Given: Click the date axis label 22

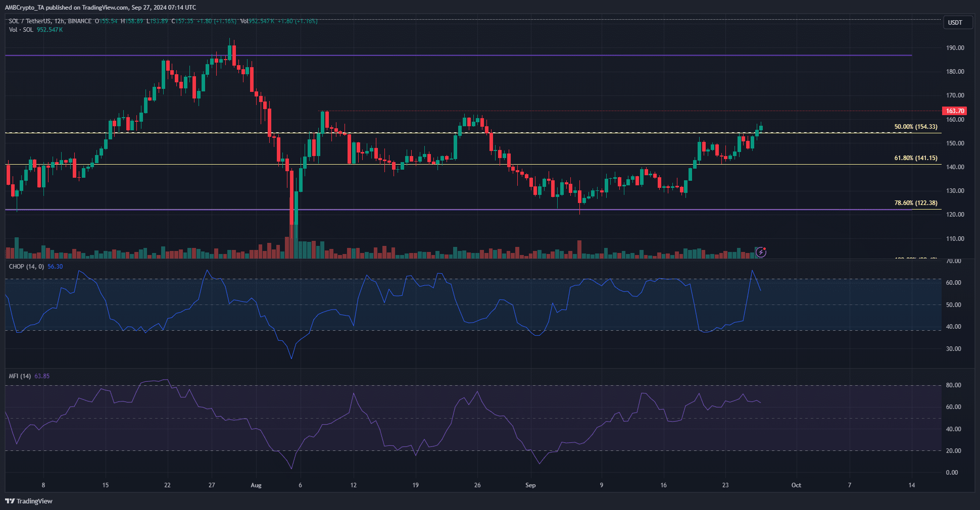Looking at the screenshot, I should click(x=167, y=485).
